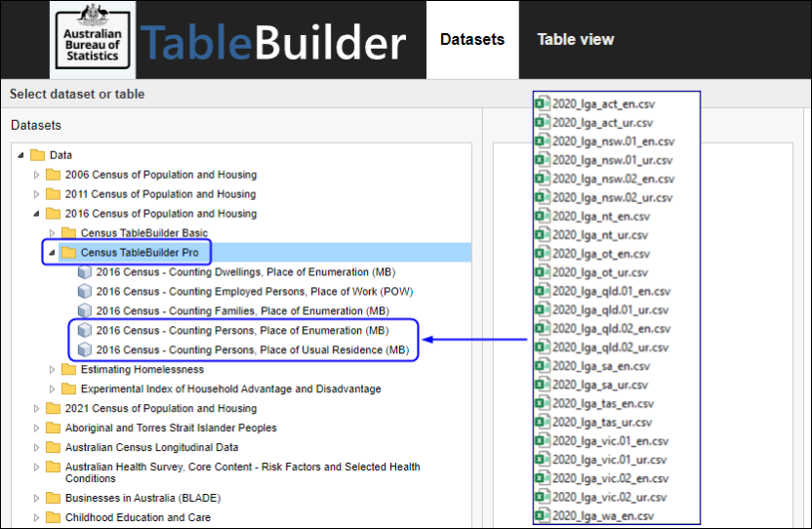
Task: Click the Excel icon for 2020_lga_vic.02_ur.csv
Action: coord(543,497)
